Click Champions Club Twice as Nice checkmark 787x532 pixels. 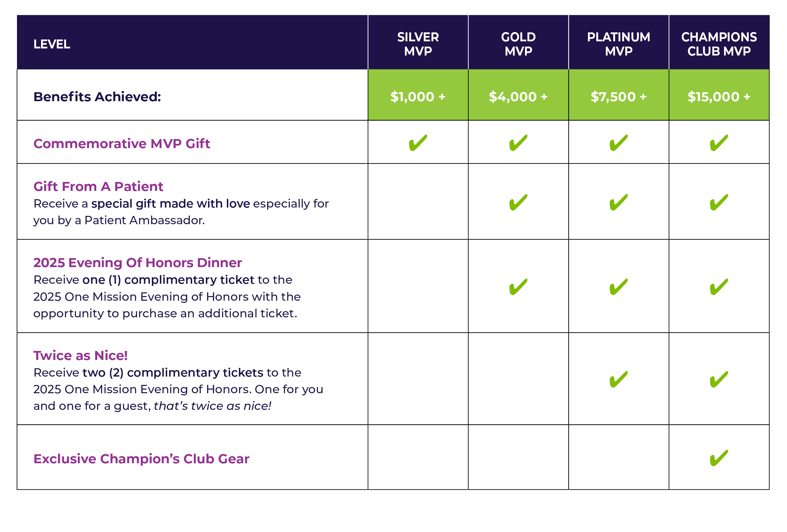tap(718, 379)
